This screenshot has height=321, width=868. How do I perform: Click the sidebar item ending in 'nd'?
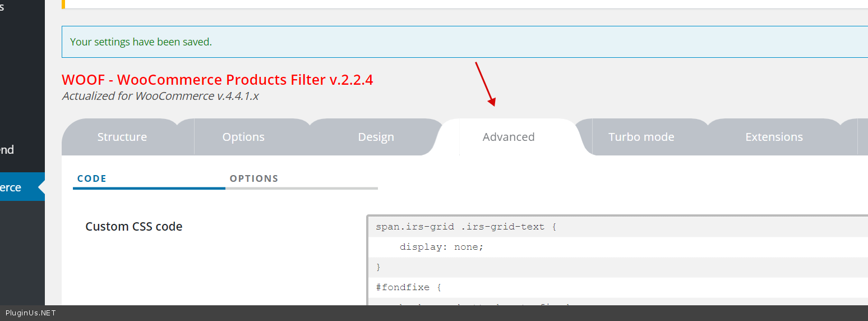[x=8, y=150]
